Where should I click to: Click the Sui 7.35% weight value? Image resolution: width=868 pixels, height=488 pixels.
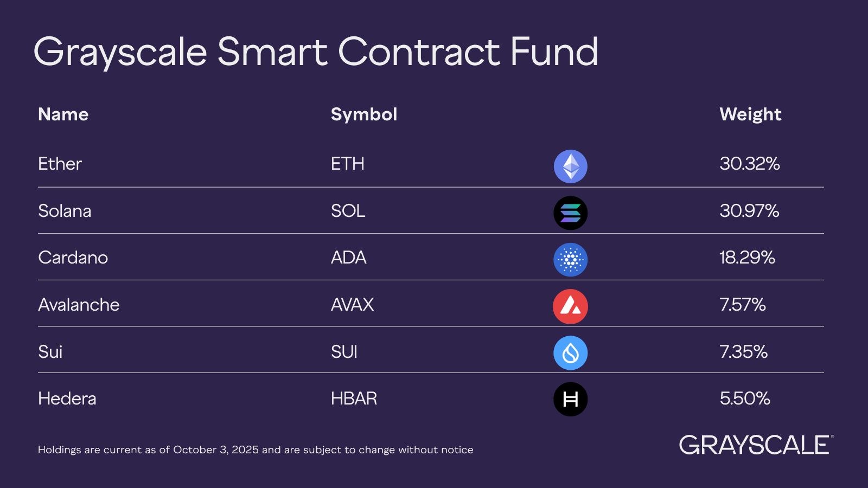(743, 352)
